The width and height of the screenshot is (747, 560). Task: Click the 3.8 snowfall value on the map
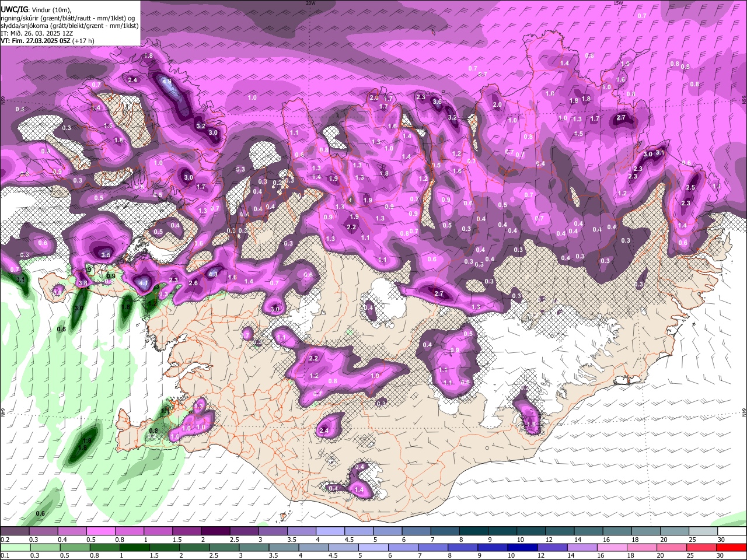tap(83, 283)
